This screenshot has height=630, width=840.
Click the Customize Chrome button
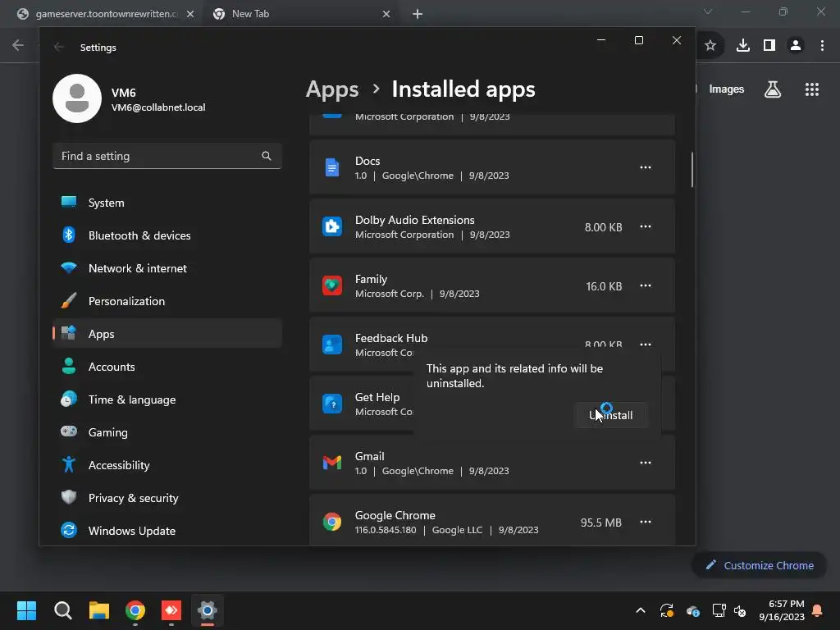pyautogui.click(x=760, y=565)
